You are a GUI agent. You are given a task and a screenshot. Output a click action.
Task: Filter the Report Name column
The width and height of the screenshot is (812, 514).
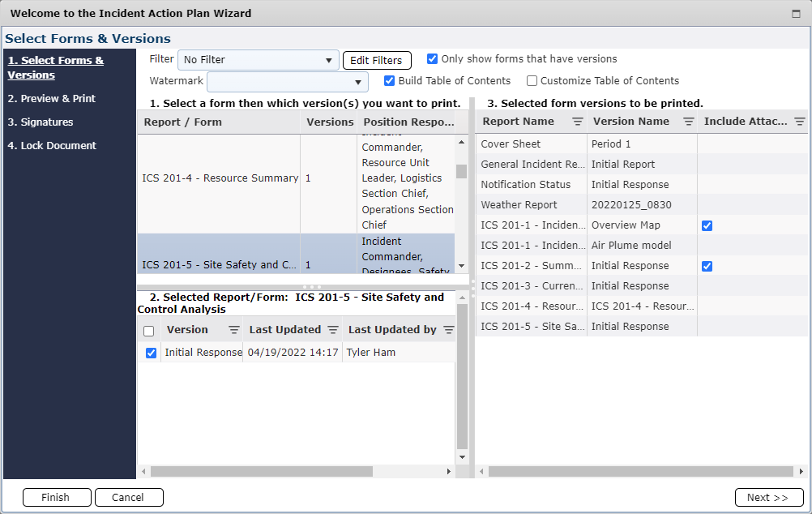pyautogui.click(x=576, y=121)
